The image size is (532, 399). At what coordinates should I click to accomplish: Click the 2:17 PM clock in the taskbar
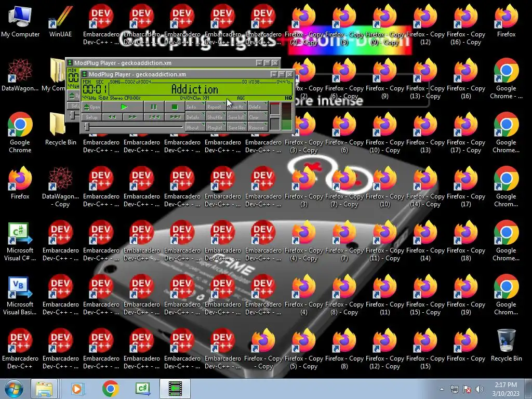[506, 389]
